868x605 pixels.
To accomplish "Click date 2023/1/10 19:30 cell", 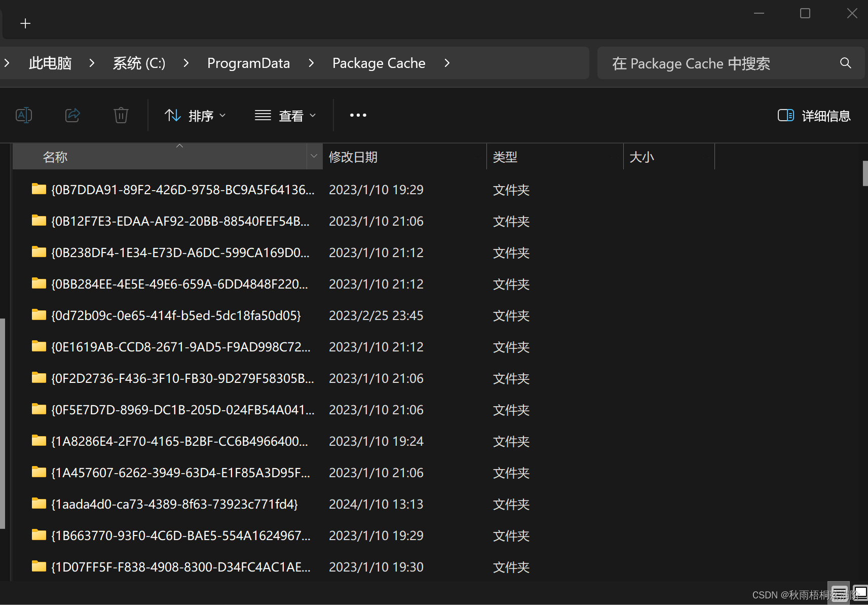I will [376, 567].
